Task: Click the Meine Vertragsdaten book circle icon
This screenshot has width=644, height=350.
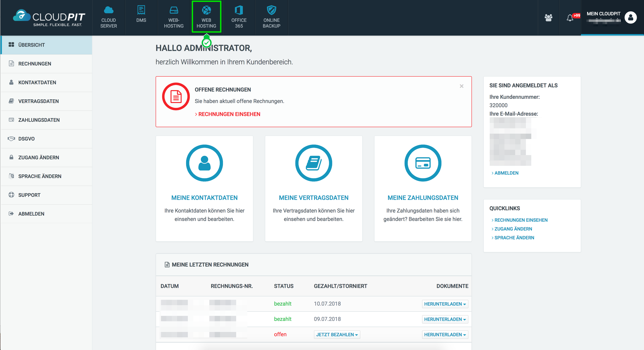Action: click(314, 163)
